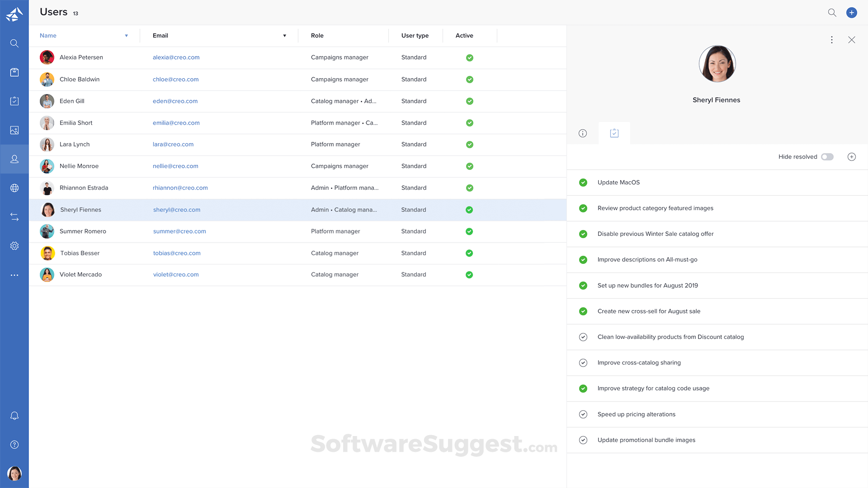Click the top-right search magnifier icon

point(832,13)
